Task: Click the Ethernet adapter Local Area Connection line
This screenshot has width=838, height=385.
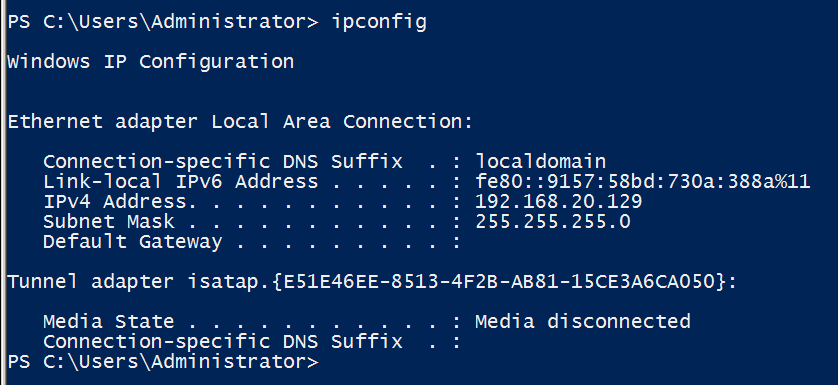Action: pos(240,122)
